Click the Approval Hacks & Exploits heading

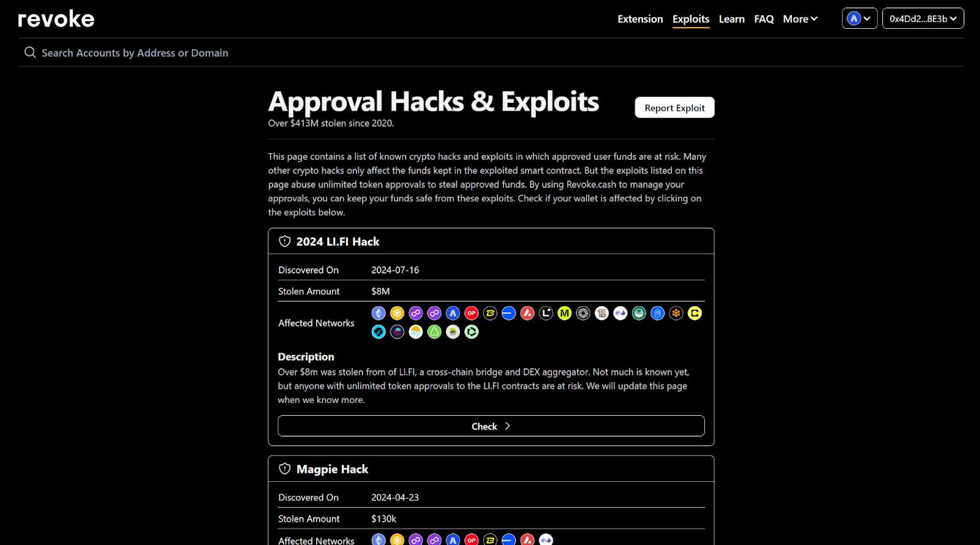[x=434, y=102]
